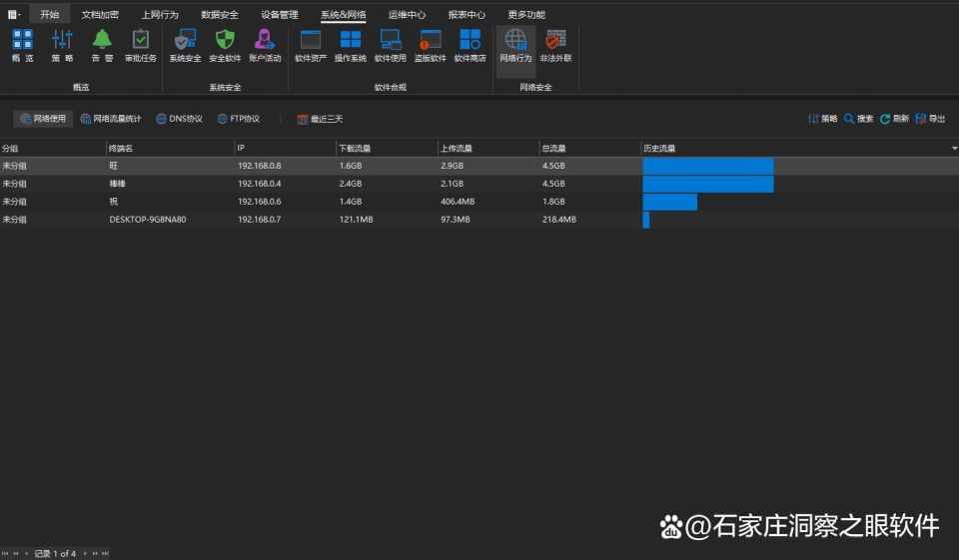Switch to the 文档加密 ribbon tab
959x560 pixels.
coord(100,14)
